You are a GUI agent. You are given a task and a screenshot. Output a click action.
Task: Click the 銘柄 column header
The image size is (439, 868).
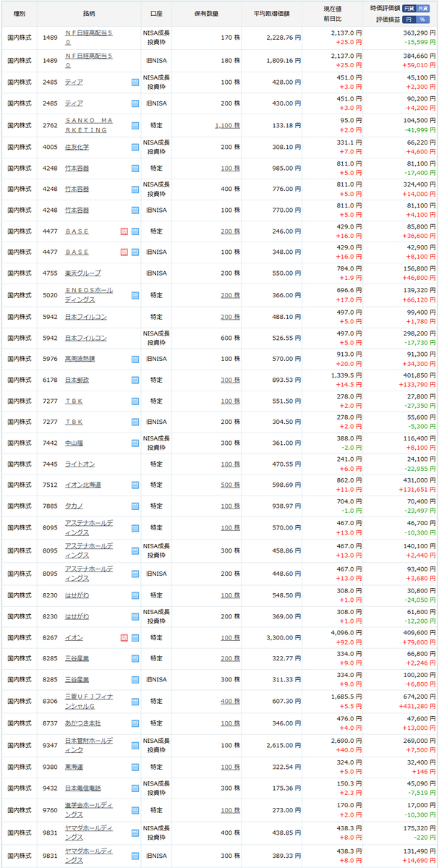point(90,14)
